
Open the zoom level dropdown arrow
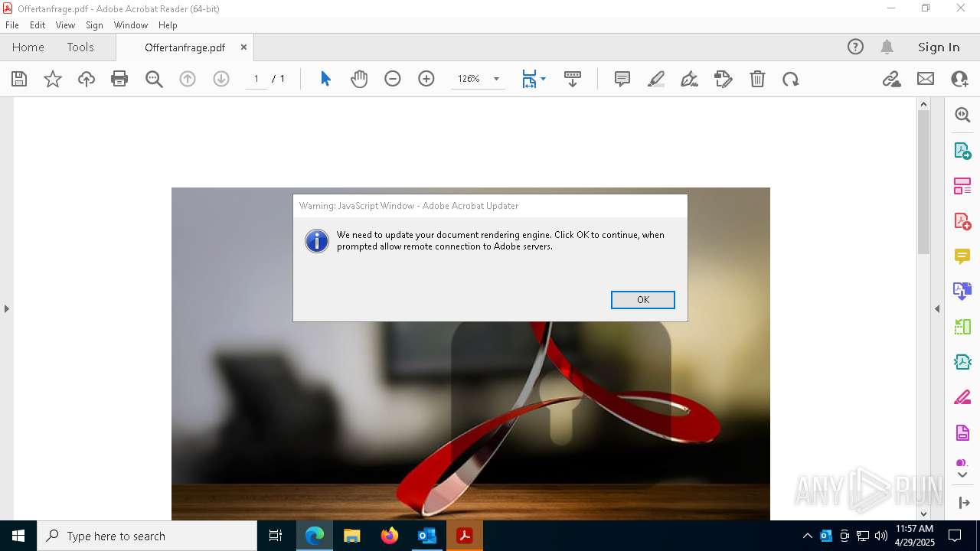(496, 79)
